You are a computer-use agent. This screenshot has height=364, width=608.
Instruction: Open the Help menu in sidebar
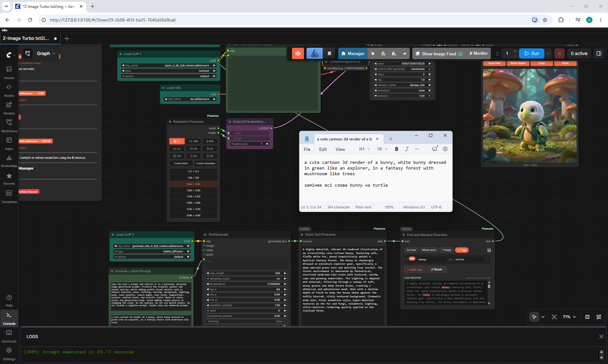(9, 301)
